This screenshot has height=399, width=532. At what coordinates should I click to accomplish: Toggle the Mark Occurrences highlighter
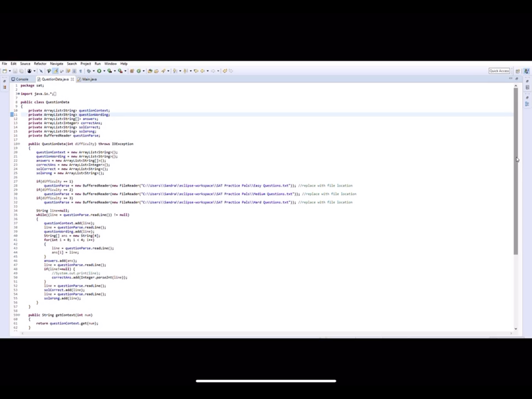(x=55, y=71)
